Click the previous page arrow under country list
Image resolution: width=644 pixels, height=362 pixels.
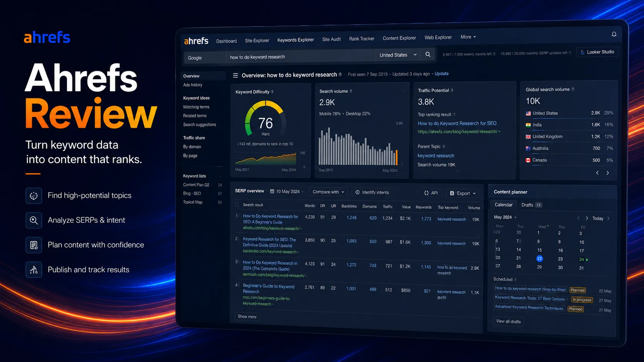(597, 173)
